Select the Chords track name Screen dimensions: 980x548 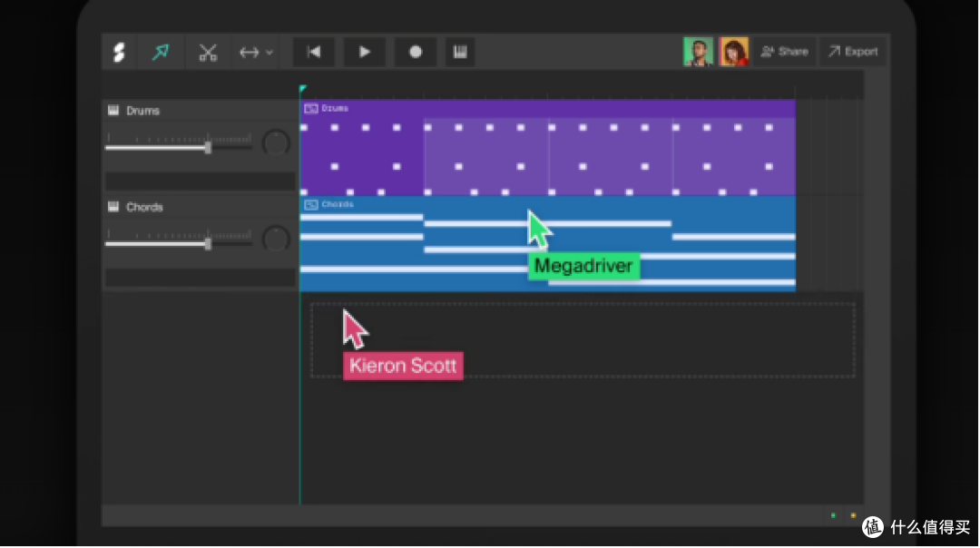[x=144, y=207]
